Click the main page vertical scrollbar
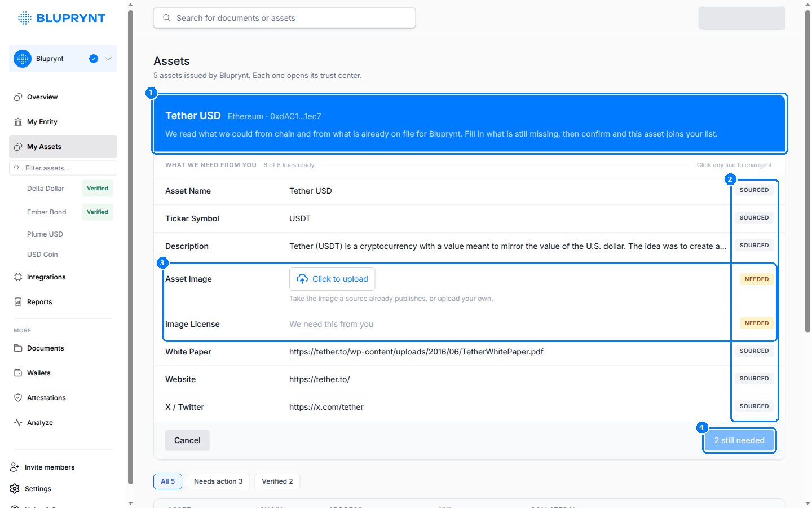The image size is (812, 508). pyautogui.click(x=807, y=172)
